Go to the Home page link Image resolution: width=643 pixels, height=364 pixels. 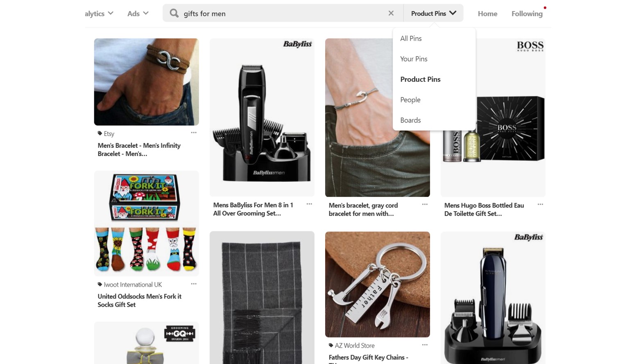(x=487, y=14)
